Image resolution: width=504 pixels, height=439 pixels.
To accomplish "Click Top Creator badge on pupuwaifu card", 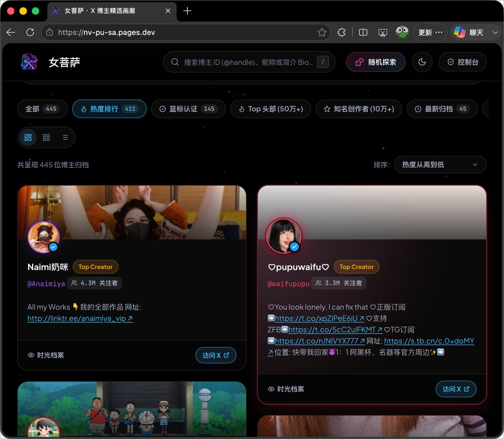I will pyautogui.click(x=357, y=267).
